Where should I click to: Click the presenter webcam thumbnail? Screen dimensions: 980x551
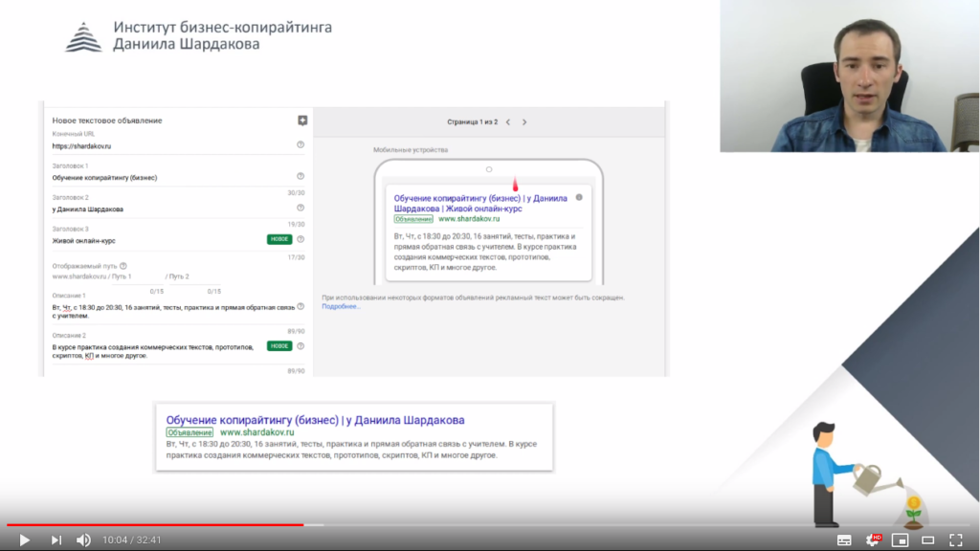[850, 76]
